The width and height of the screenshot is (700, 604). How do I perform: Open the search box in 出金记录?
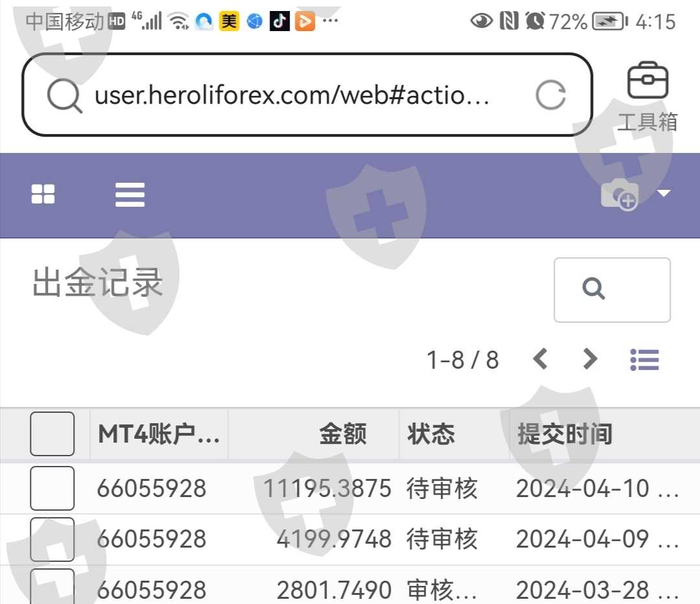click(612, 290)
